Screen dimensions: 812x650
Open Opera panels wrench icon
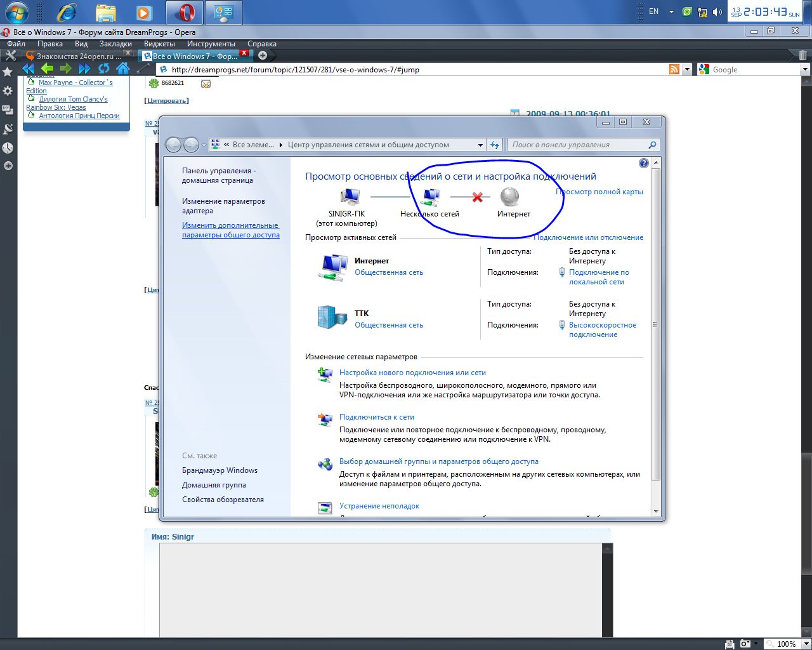10,56
